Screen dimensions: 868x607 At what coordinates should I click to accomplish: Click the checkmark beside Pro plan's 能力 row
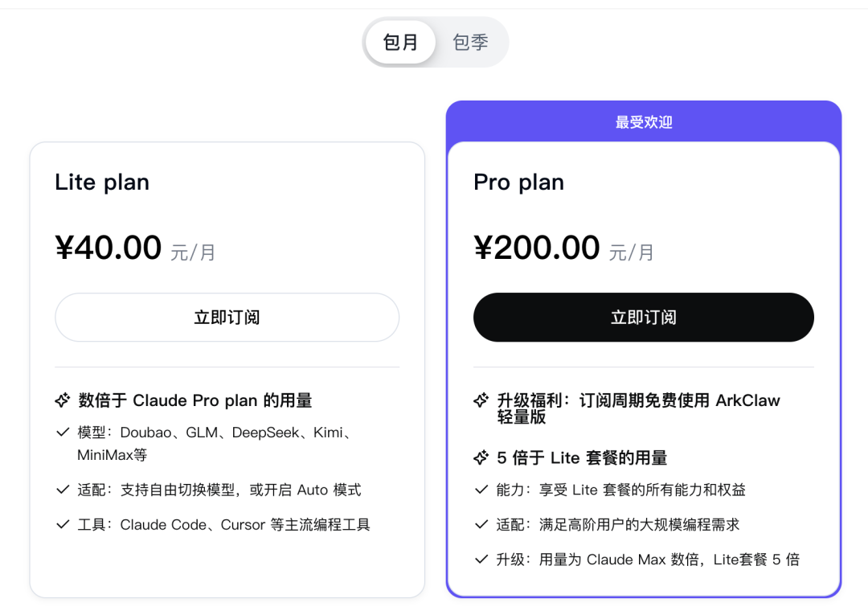[481, 489]
